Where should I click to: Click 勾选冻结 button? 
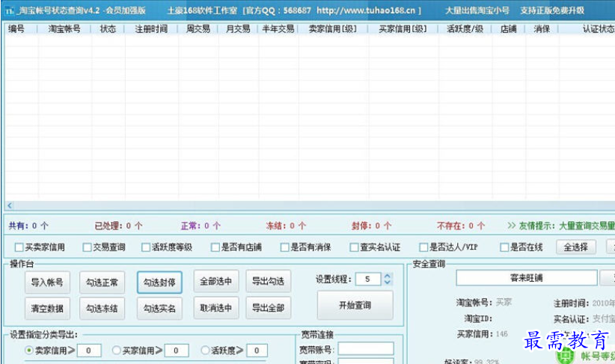point(102,309)
